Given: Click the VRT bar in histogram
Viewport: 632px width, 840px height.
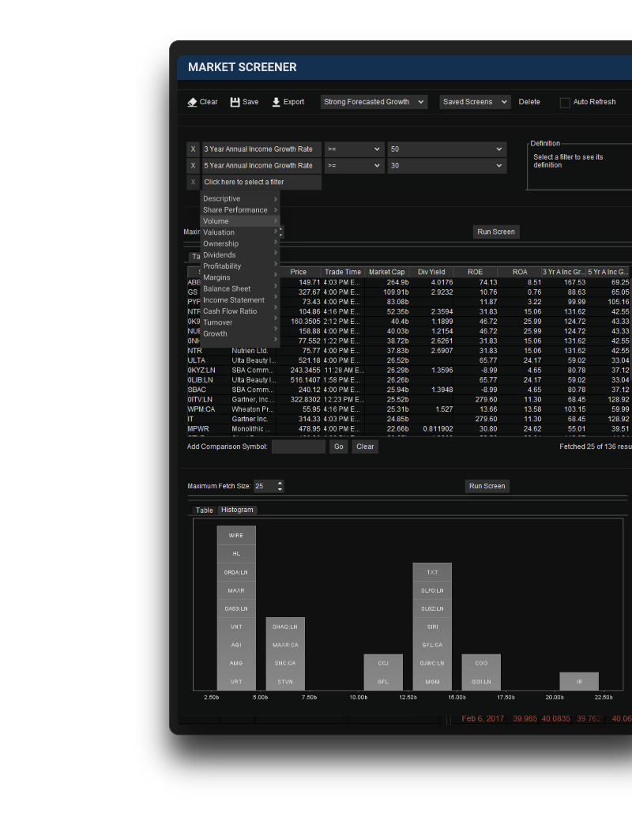Looking at the screenshot, I should (236, 681).
